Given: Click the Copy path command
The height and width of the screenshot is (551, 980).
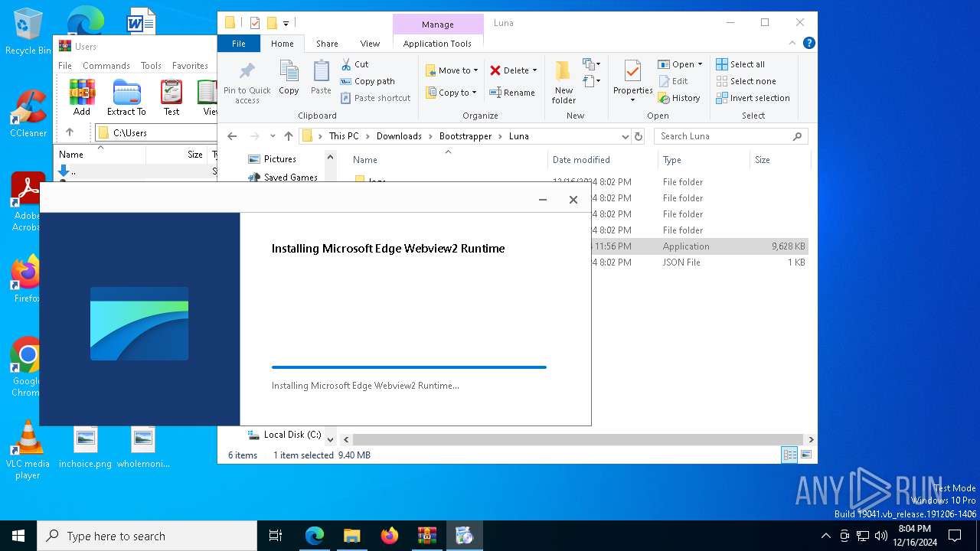Looking at the screenshot, I should click(367, 81).
